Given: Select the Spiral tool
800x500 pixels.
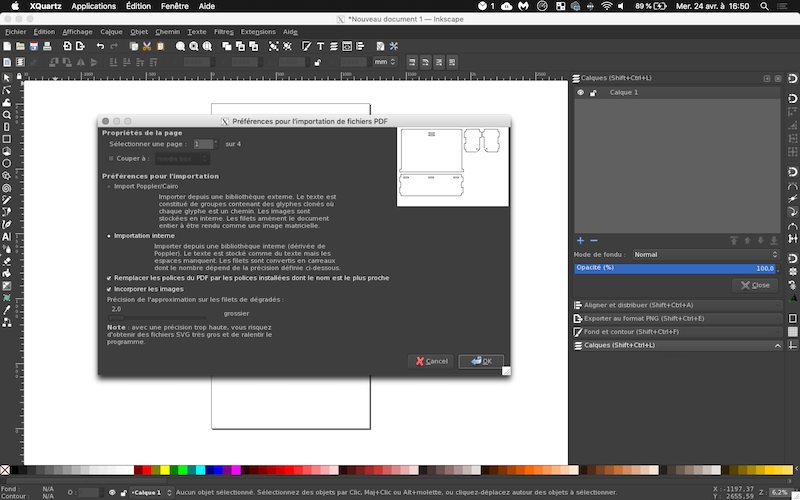Looking at the screenshot, I should click(7, 188).
